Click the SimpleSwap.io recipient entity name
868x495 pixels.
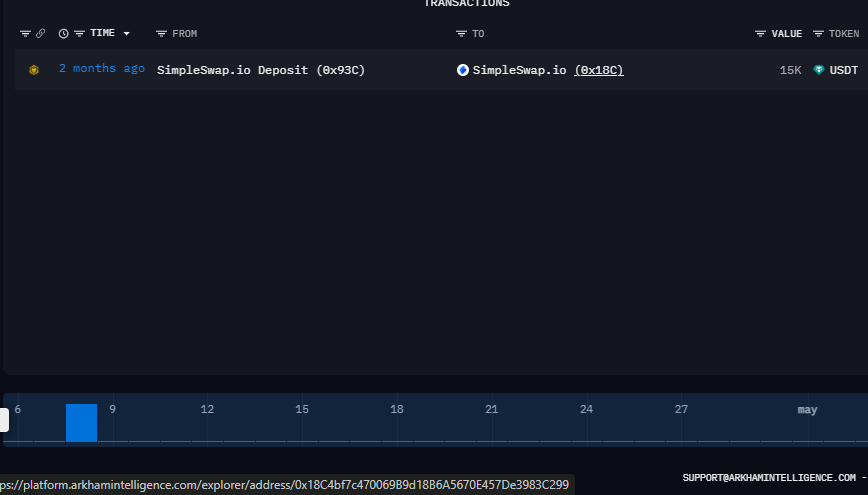point(520,70)
